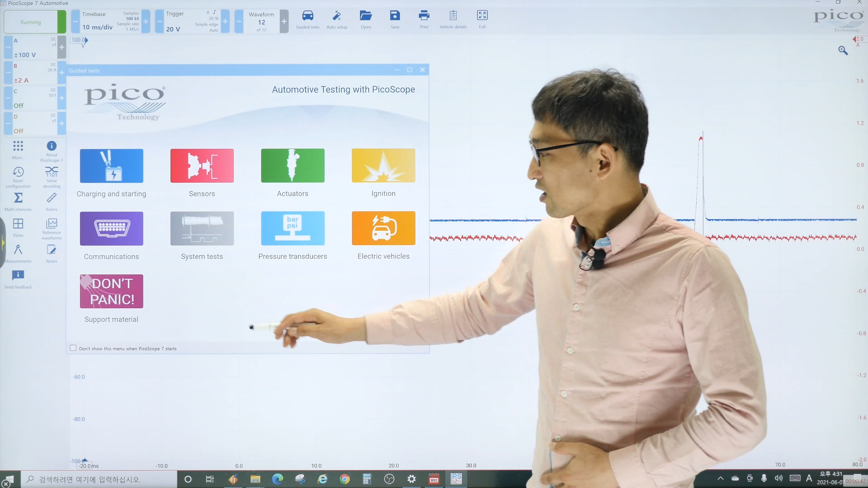
Task: Reduce Channel A range with minus
Action: click(x=8, y=47)
